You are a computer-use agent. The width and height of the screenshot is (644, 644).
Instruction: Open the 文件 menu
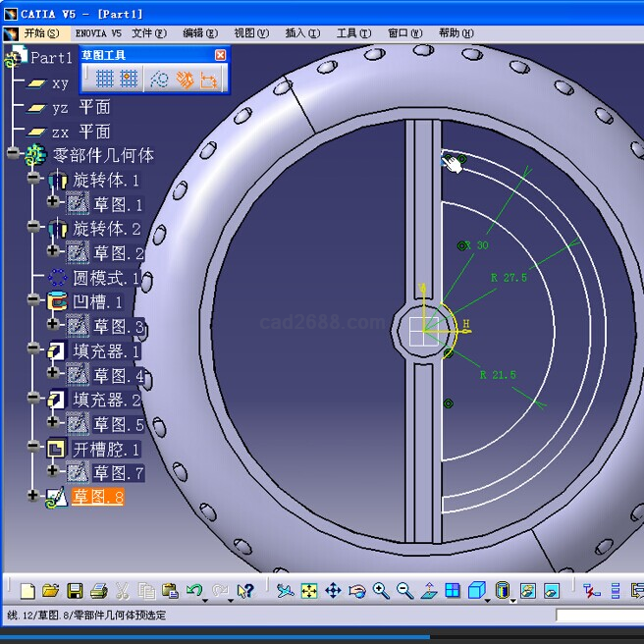[x=148, y=33]
